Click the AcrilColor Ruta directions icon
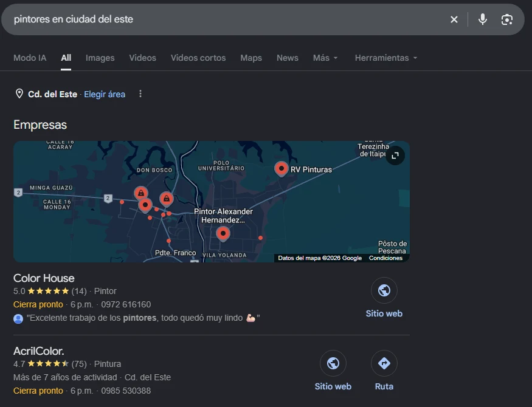Viewport: 532px width, 407px height. pyautogui.click(x=384, y=363)
